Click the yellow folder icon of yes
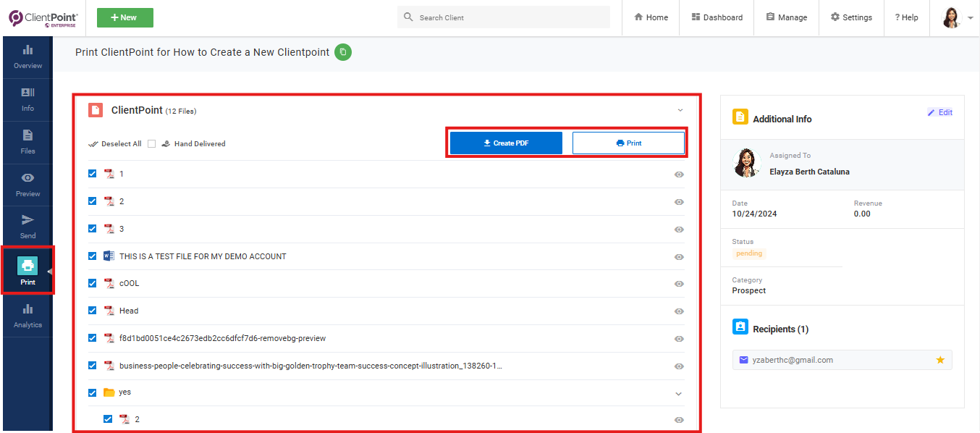 coord(109,392)
